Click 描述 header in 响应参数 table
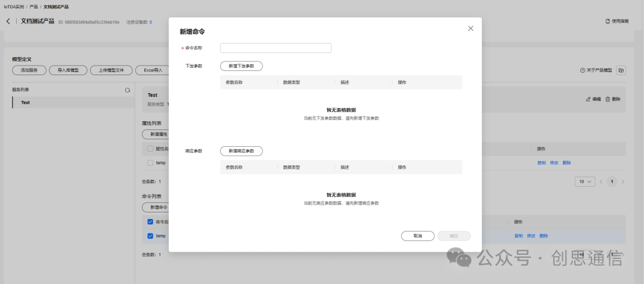644x284 pixels. (345, 167)
